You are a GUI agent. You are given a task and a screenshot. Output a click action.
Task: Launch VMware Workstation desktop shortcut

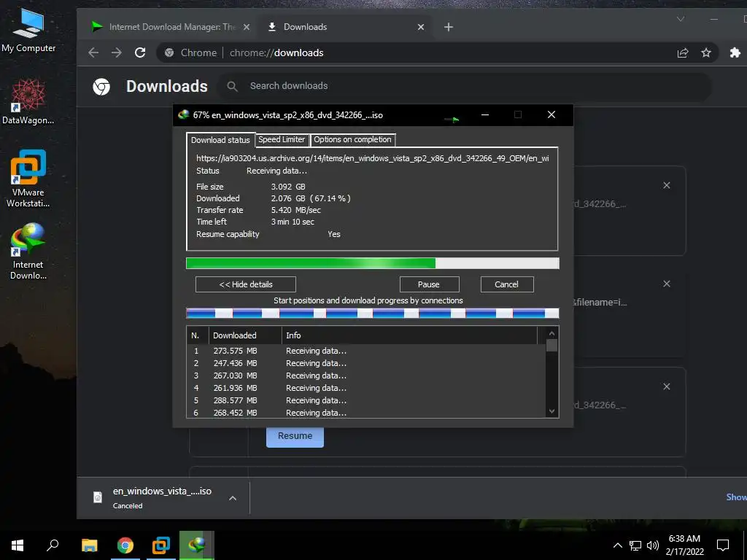(x=28, y=179)
